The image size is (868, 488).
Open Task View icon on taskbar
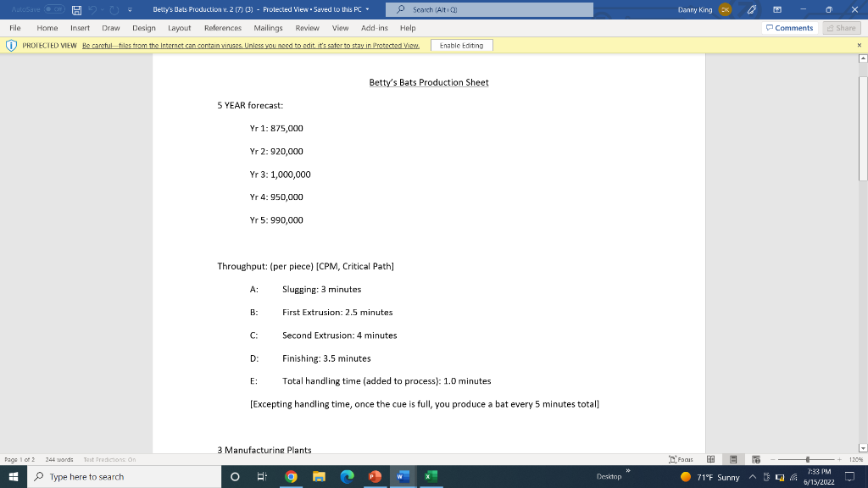click(x=263, y=476)
